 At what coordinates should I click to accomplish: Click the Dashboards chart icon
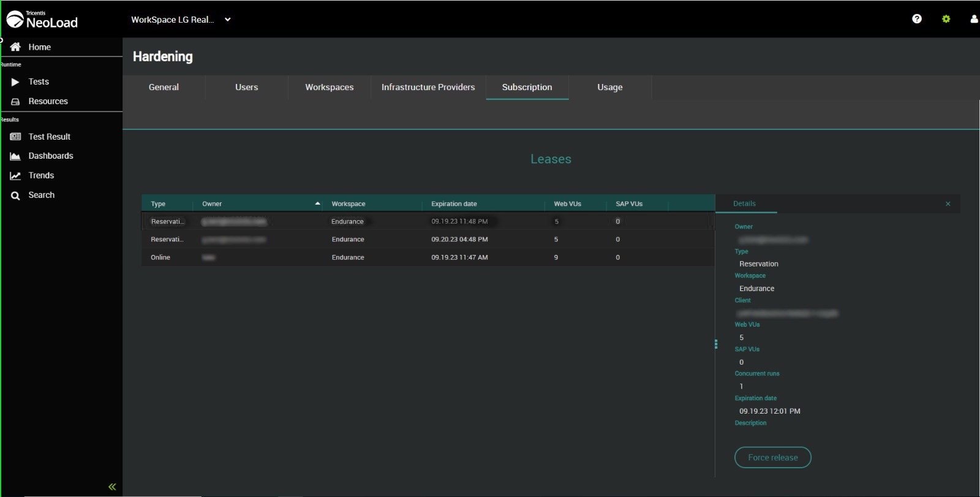pos(15,156)
